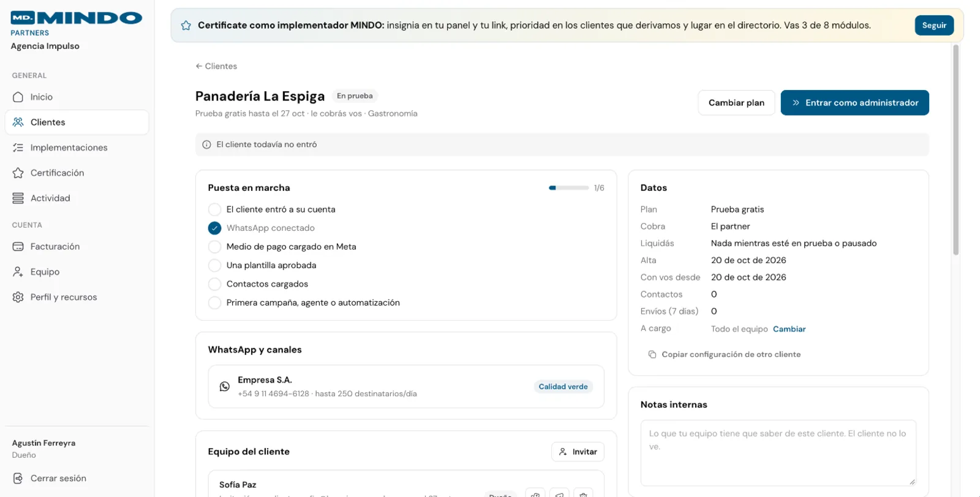
Task: Click the WhatsApp icon next to Empresa S.A.
Action: 225,387
